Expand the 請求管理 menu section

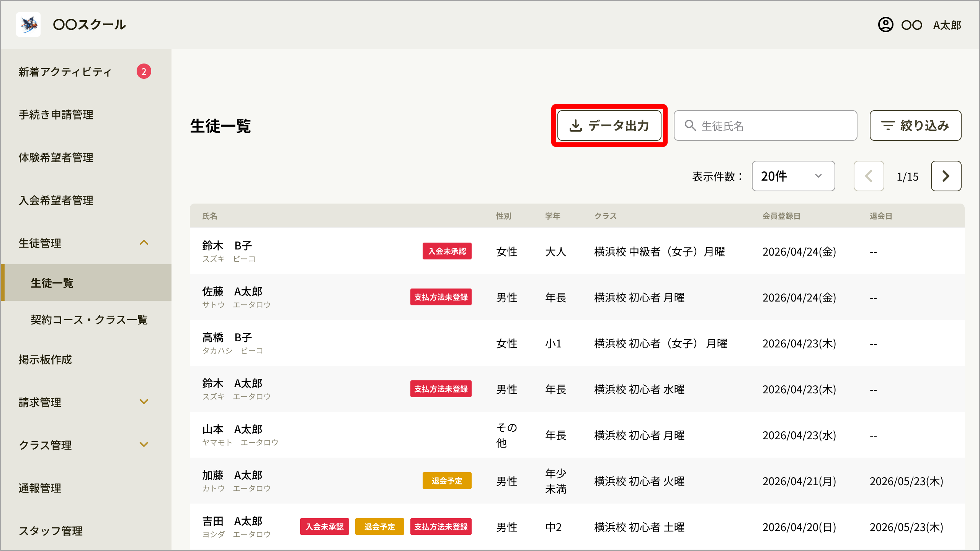(x=144, y=402)
